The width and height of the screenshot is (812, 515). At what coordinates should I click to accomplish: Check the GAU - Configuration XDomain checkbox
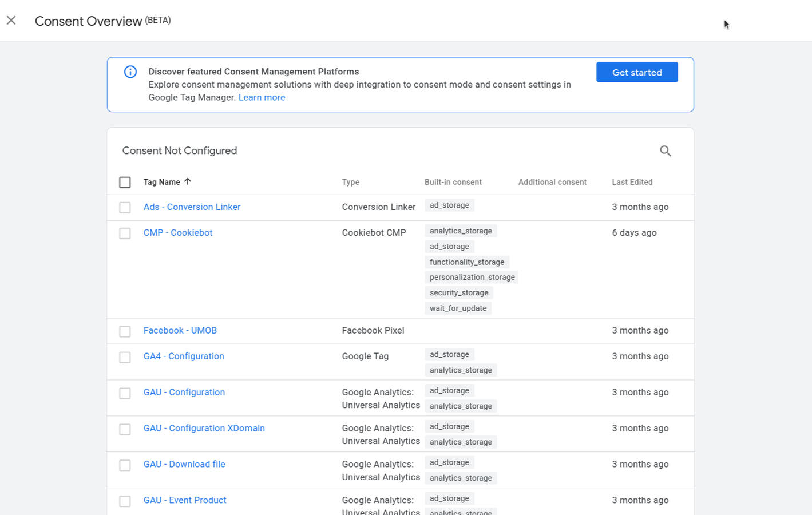point(125,429)
